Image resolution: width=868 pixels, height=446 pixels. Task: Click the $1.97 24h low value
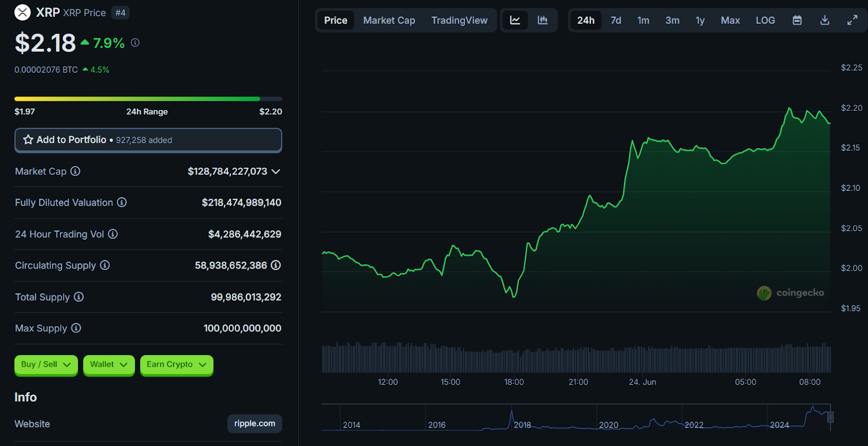tap(24, 111)
